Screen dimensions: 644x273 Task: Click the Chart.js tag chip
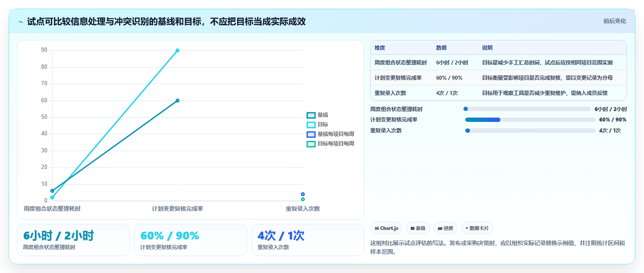tap(386, 228)
